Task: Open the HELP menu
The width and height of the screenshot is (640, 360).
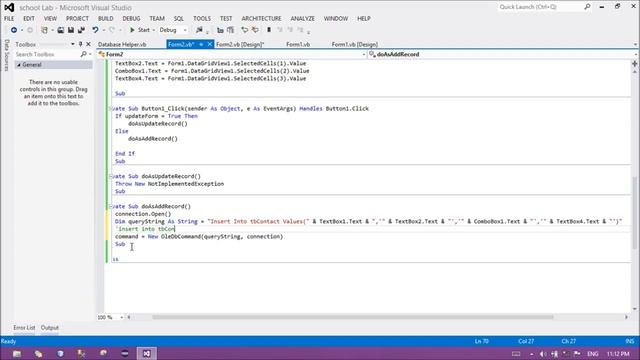Action: click(x=364, y=18)
